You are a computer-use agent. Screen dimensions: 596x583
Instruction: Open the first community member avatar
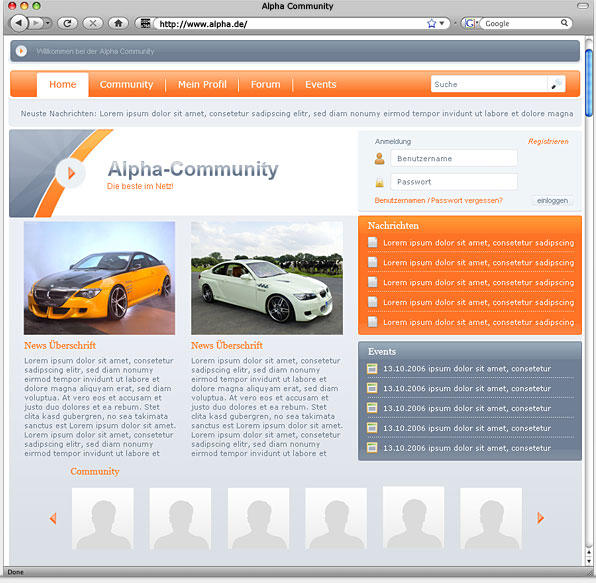pos(103,519)
